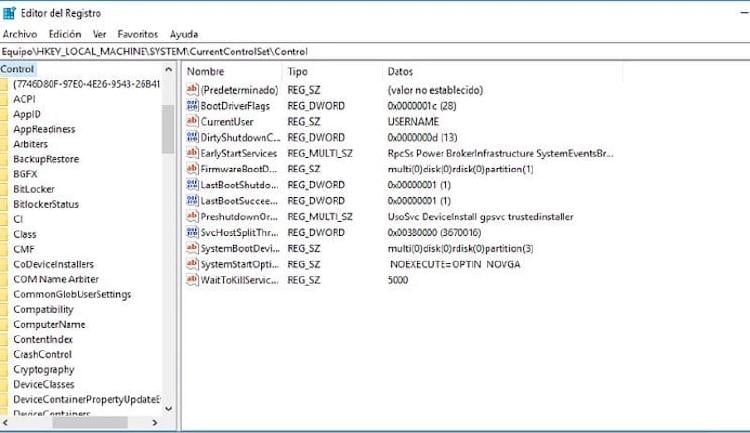The width and height of the screenshot is (750, 433).
Task: Open the Archivo menu
Action: click(x=20, y=34)
